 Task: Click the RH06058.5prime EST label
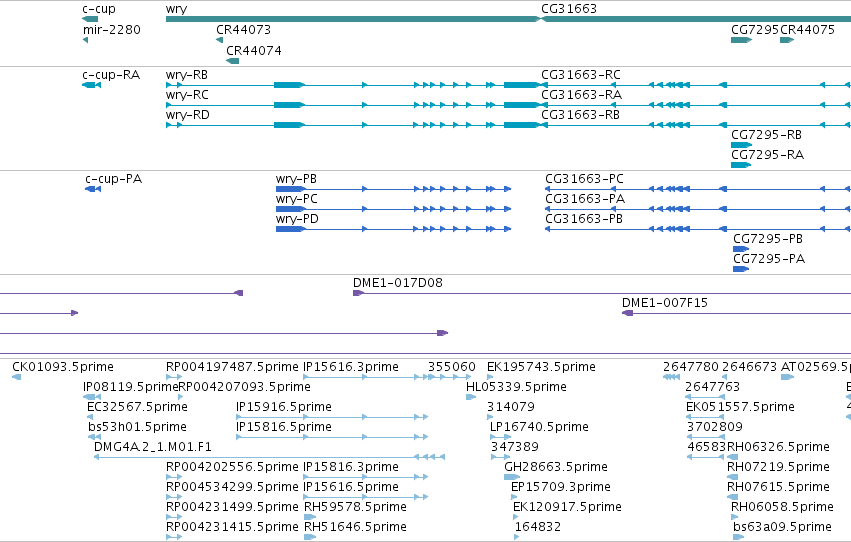[x=782, y=507]
